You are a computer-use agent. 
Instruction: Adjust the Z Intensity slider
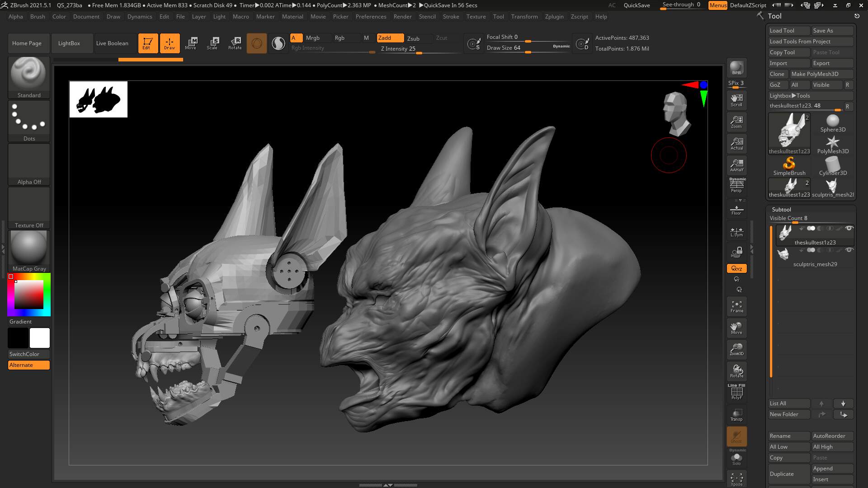(x=419, y=49)
